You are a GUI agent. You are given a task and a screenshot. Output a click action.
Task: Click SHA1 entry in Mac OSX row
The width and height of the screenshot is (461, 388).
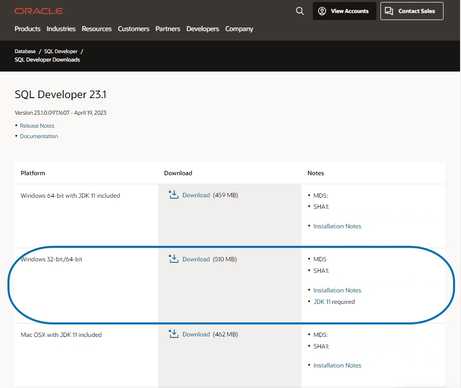pos(321,346)
